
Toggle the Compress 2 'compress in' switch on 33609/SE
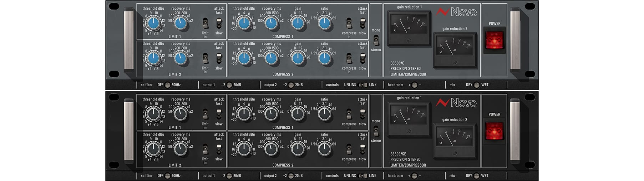[349, 150]
